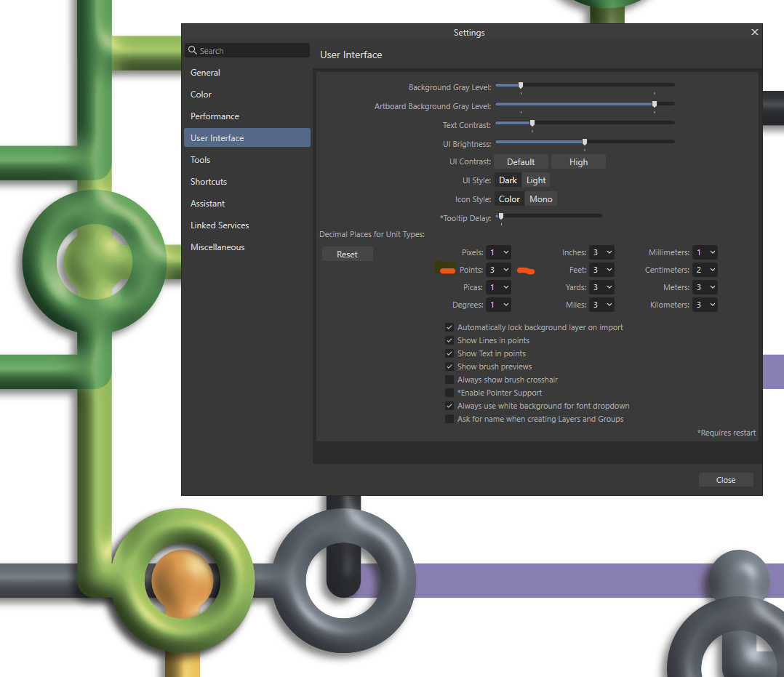Click the search magnifier icon
784x677 pixels.
[x=193, y=50]
